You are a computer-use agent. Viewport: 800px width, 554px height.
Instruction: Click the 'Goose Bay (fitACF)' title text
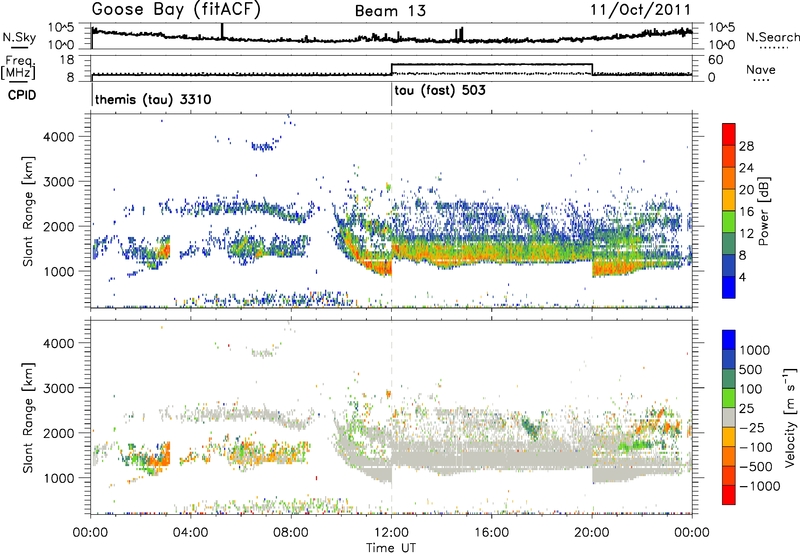pos(176,10)
